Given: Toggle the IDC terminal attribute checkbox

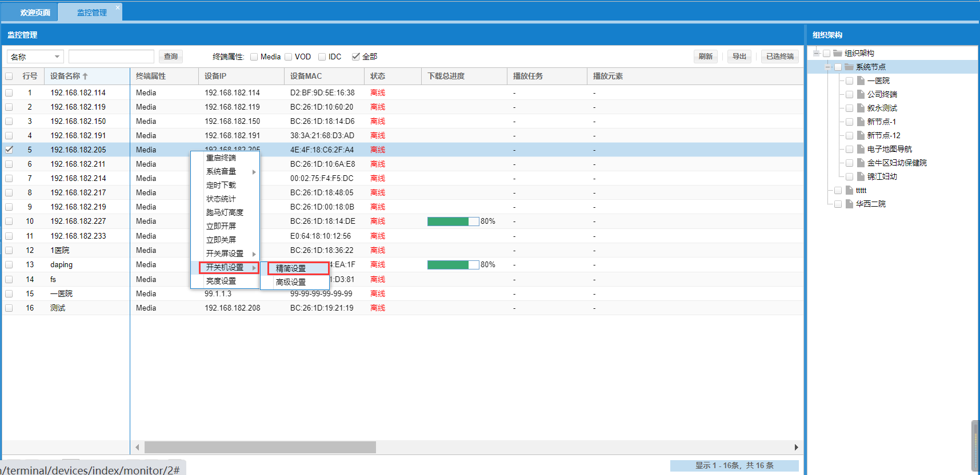Looking at the screenshot, I should coord(322,57).
